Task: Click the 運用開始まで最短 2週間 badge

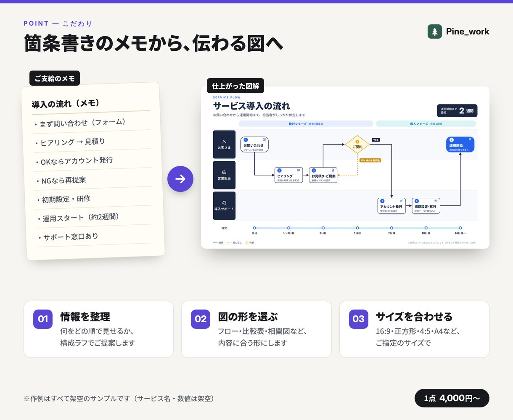Action: pos(457,110)
